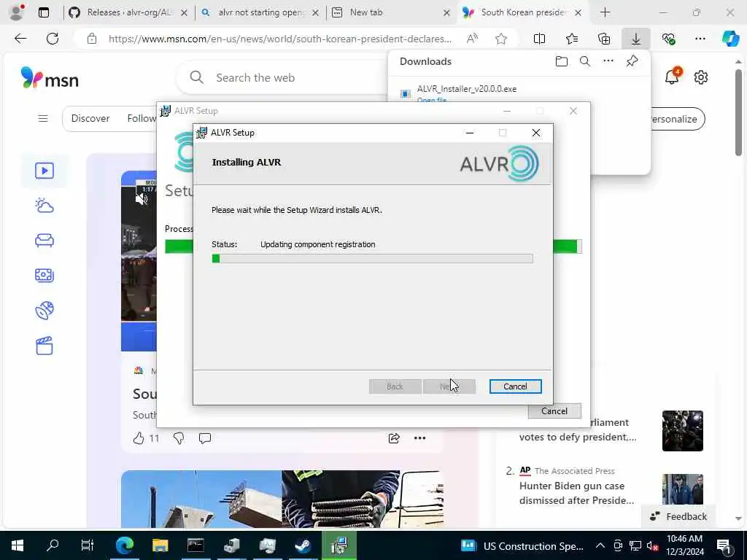Image resolution: width=747 pixels, height=560 pixels.
Task: Open the tab actions menu icon
Action: (x=44, y=12)
